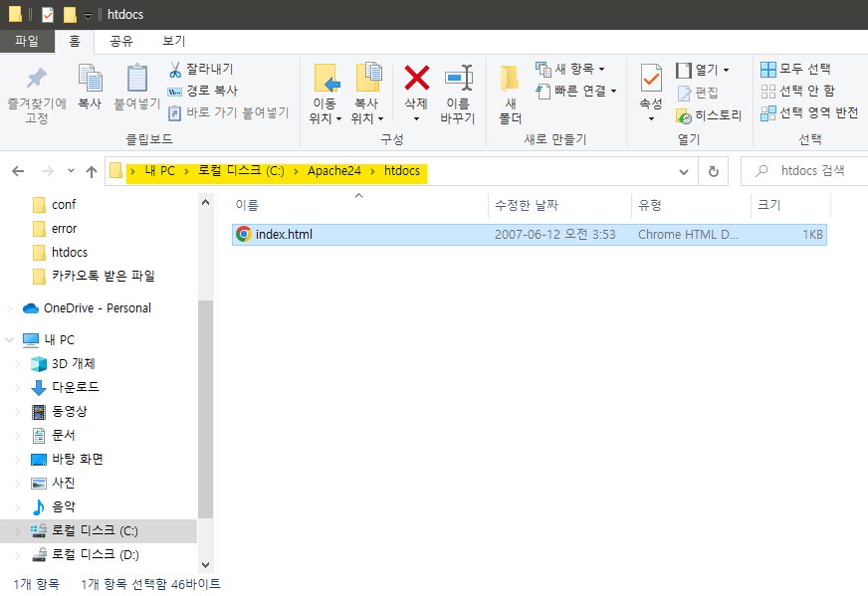This screenshot has width=868, height=596.
Task: Expand the OneDrive - Personal node
Action: 9,308
